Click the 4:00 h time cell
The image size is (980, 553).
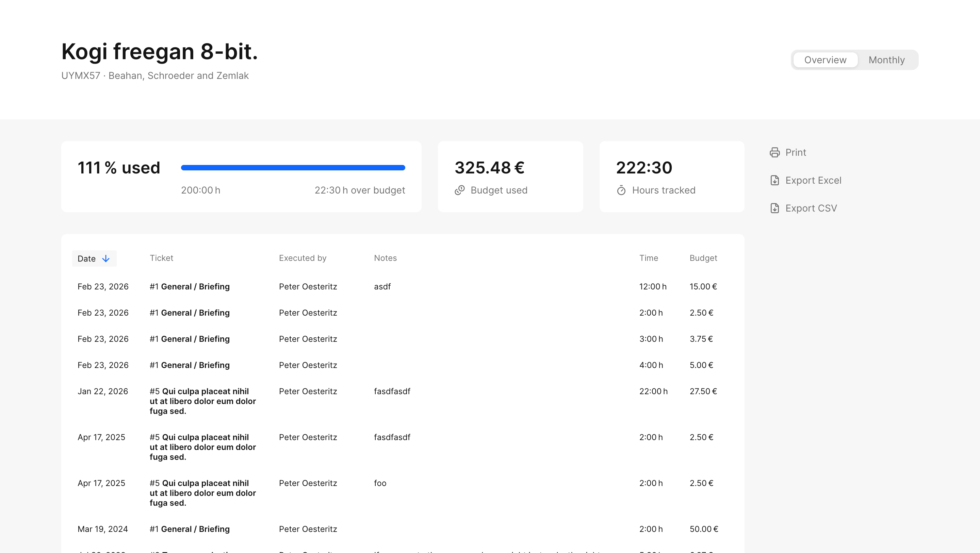tap(651, 365)
